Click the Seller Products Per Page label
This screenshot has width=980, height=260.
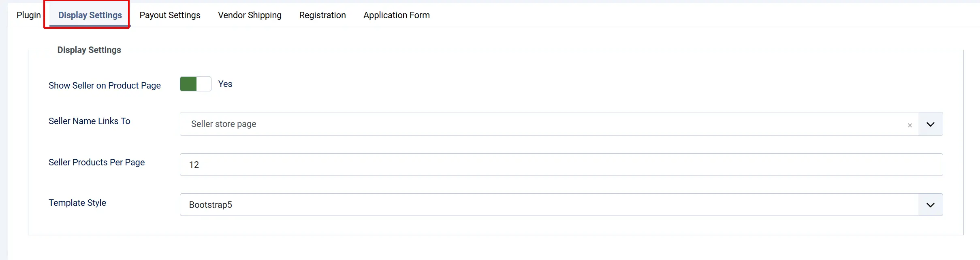click(96, 163)
